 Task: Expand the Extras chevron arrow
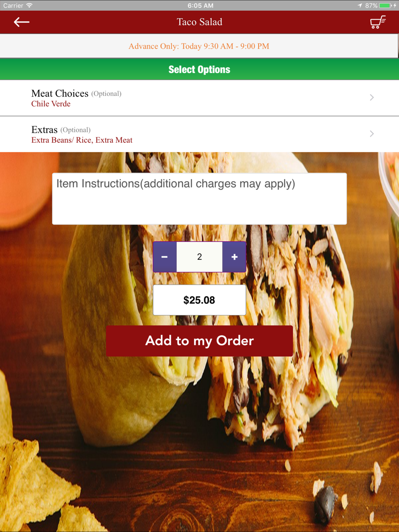coord(371,134)
